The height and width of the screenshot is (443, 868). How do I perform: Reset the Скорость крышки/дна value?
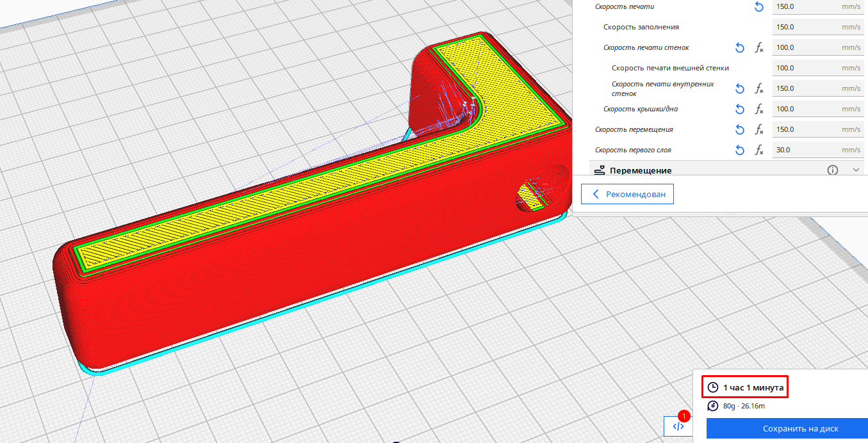740,109
